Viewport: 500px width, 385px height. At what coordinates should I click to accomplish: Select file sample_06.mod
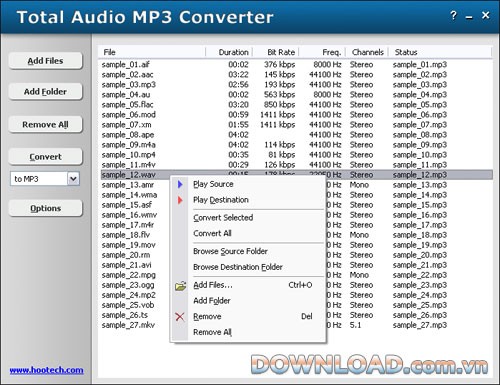click(x=129, y=115)
